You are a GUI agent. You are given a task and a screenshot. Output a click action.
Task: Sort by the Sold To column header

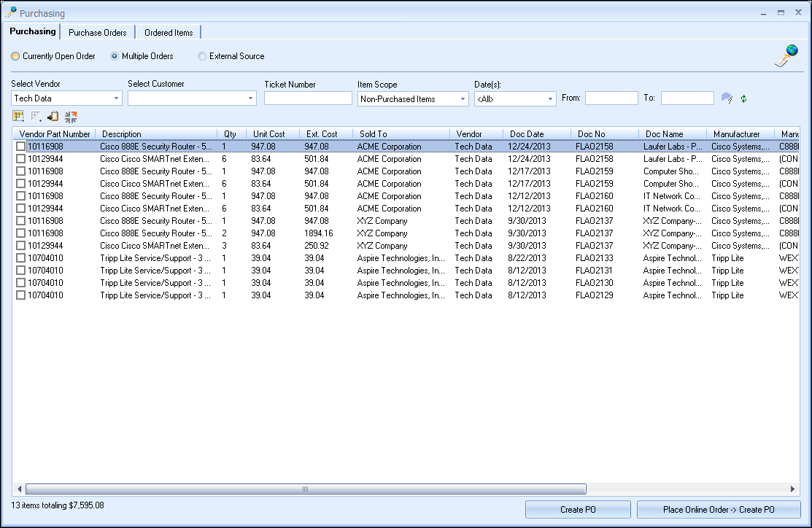[x=401, y=134]
